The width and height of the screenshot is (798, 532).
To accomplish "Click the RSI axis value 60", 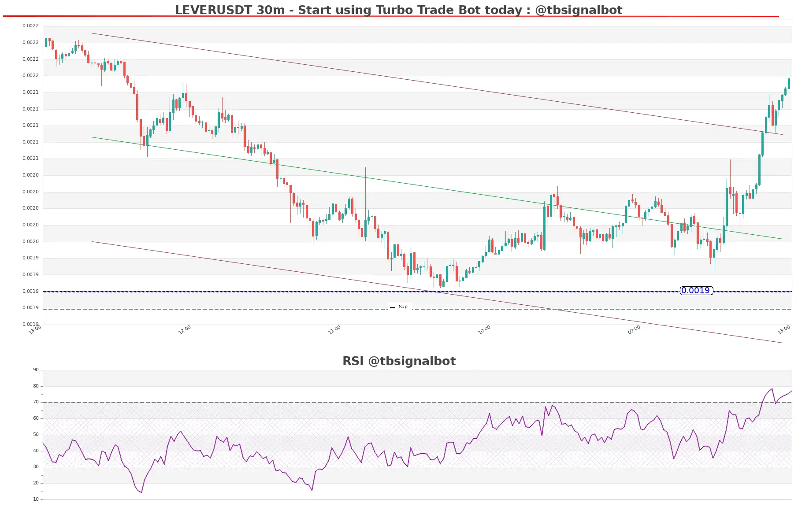I will (36, 418).
